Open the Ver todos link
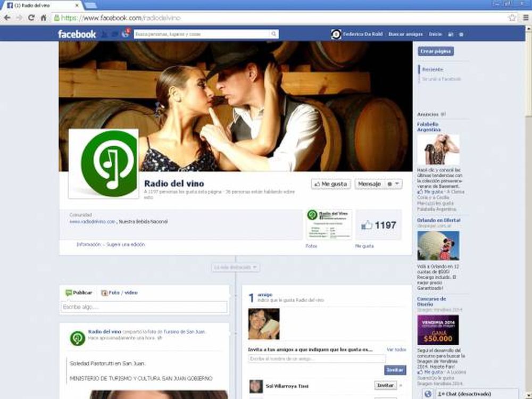The image size is (532, 399). coord(396,350)
